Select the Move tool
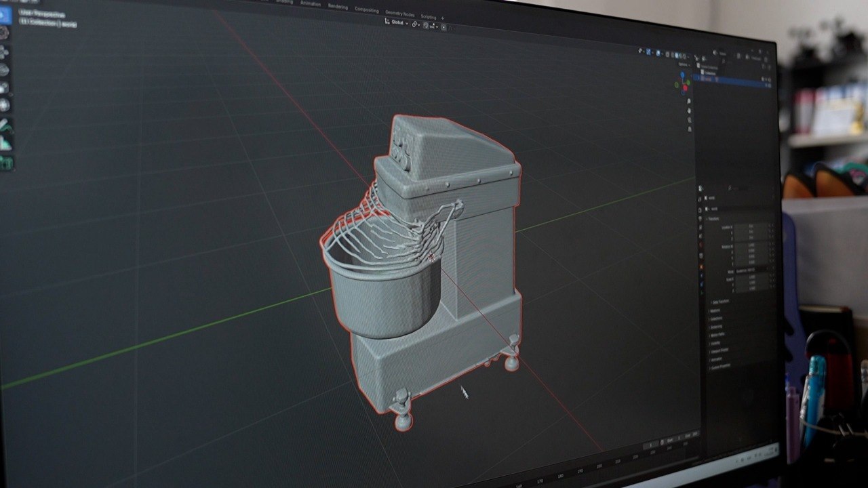Viewport: 868px width, 488px height. pyautogui.click(x=3, y=52)
